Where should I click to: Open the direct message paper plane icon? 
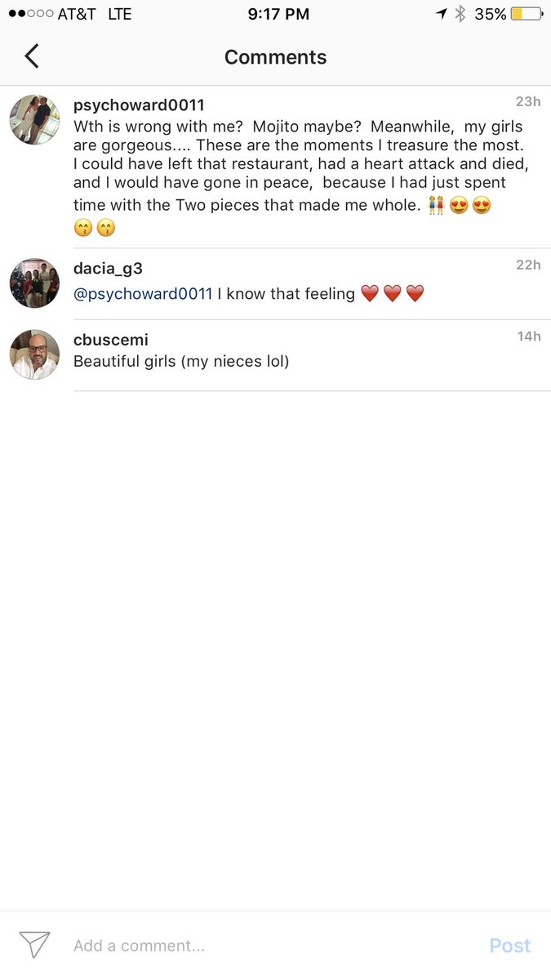tap(34, 945)
